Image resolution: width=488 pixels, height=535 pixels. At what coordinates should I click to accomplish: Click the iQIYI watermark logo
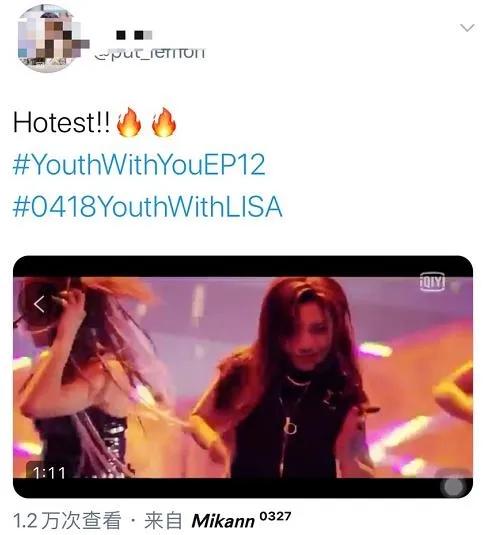(432, 282)
